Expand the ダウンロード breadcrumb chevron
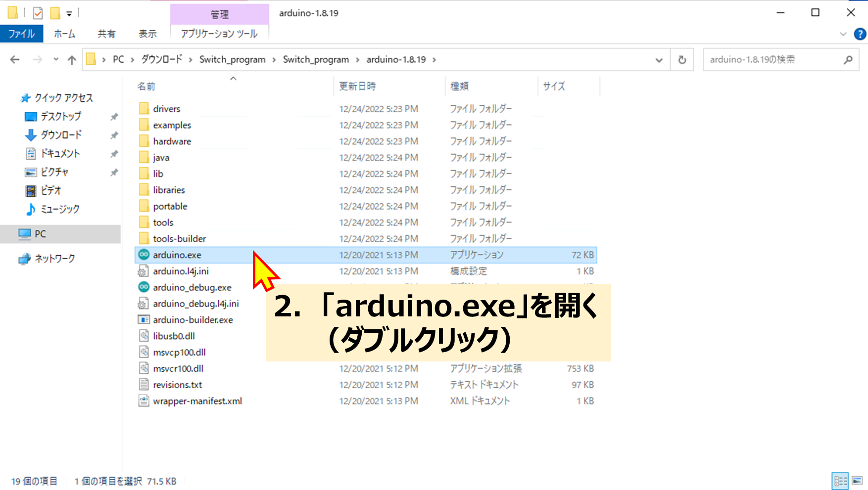 point(191,60)
